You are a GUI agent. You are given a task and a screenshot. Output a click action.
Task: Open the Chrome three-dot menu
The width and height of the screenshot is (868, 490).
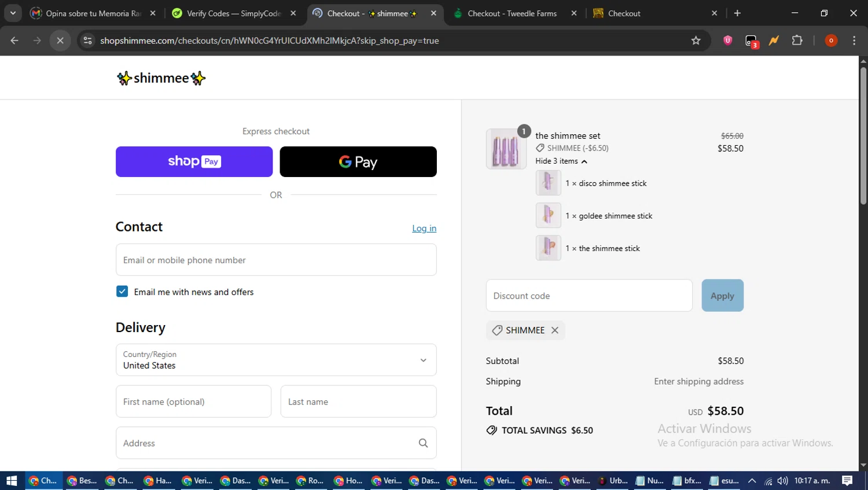[854, 40]
